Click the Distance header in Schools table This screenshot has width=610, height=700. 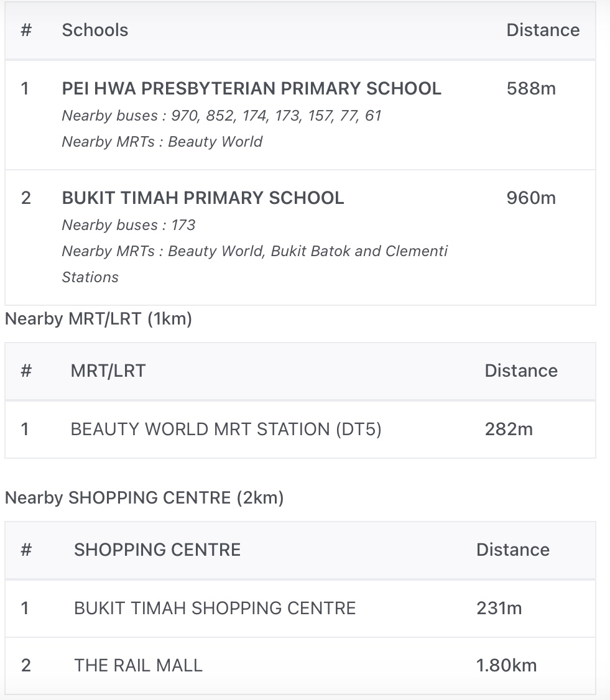coord(543,30)
